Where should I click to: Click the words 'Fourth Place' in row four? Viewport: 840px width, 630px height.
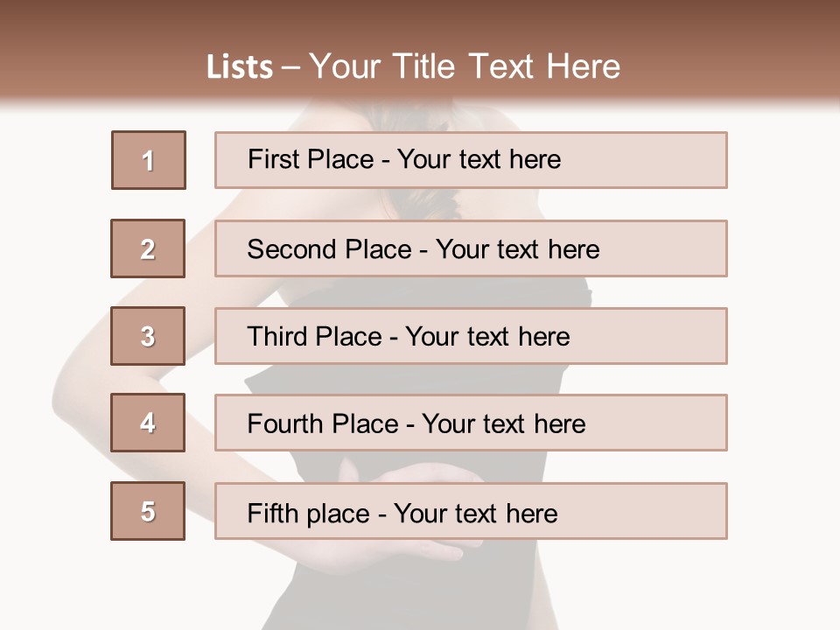coord(323,423)
